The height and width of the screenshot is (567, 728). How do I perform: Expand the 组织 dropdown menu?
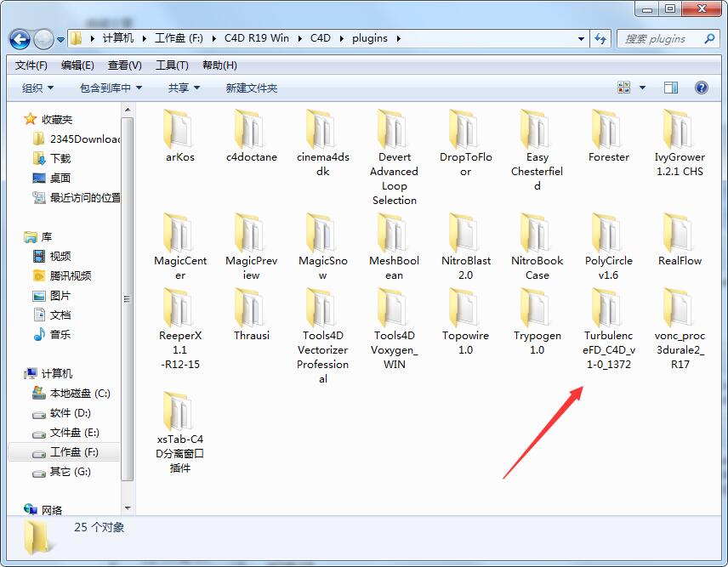(37, 88)
